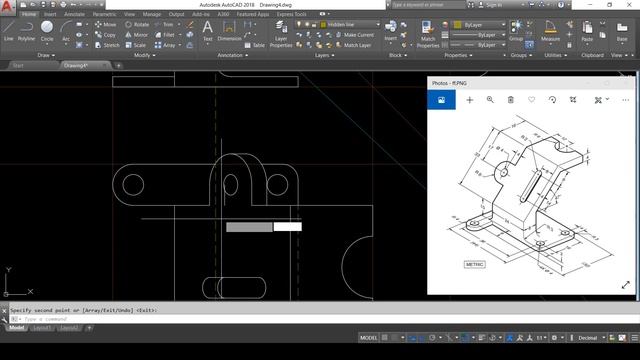Expand the Draw panel

click(46, 55)
